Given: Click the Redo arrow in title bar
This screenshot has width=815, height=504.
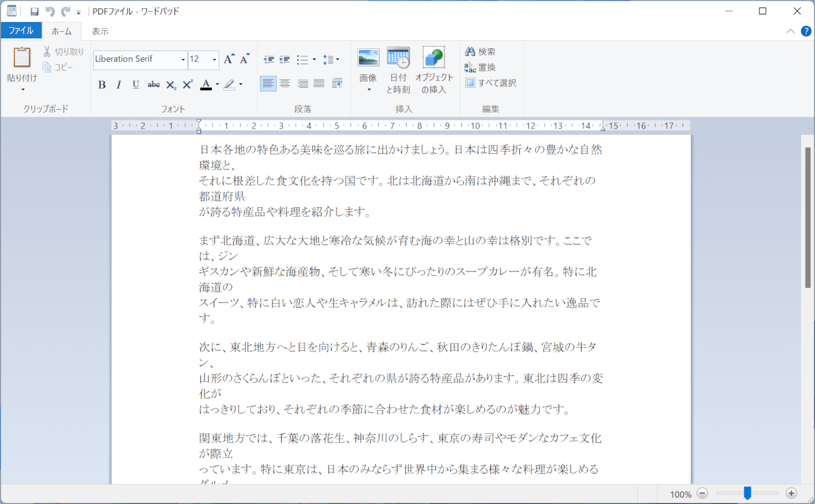Looking at the screenshot, I should pos(65,11).
